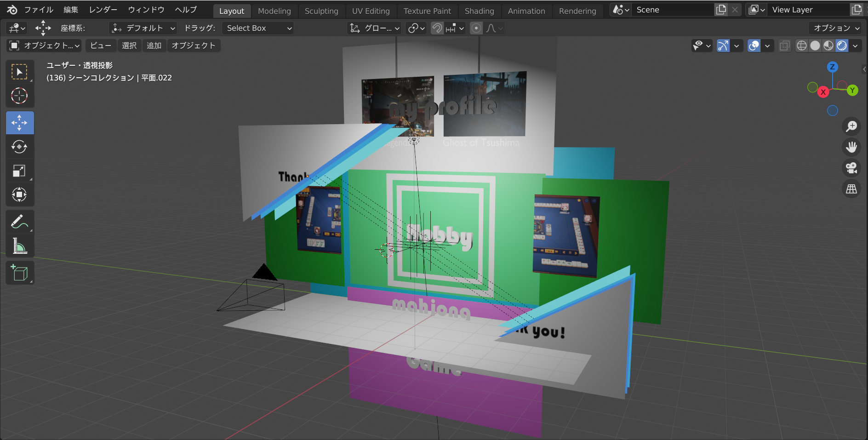
Task: Open the object mode dropdown
Action: coord(44,46)
